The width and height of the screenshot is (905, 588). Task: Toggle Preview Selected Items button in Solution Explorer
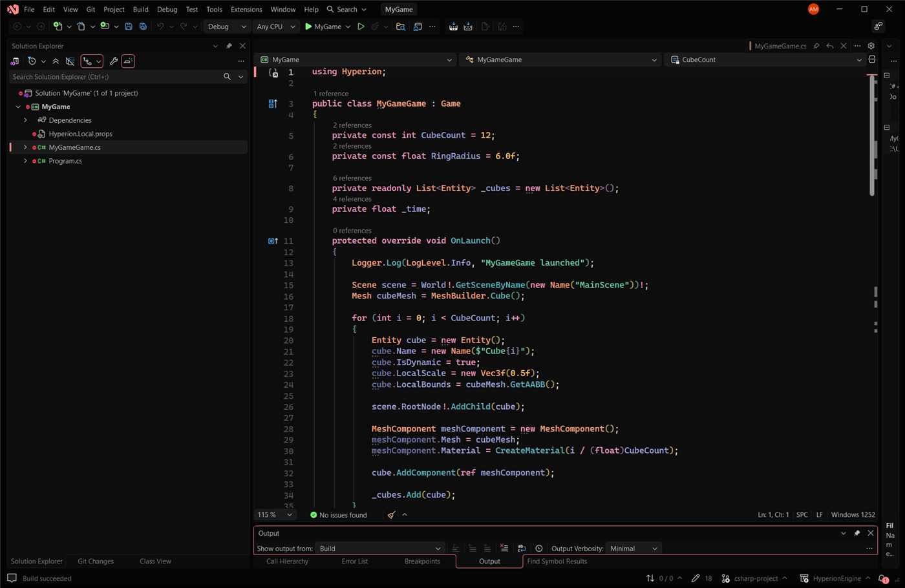[128, 61]
